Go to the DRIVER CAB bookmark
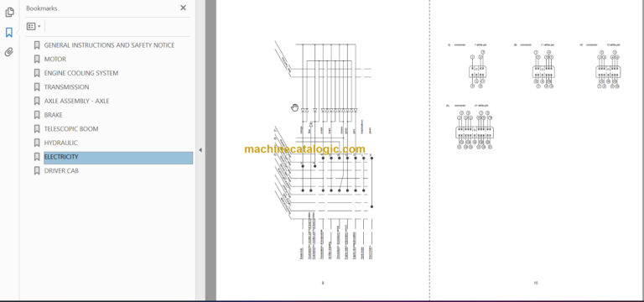 coord(61,171)
